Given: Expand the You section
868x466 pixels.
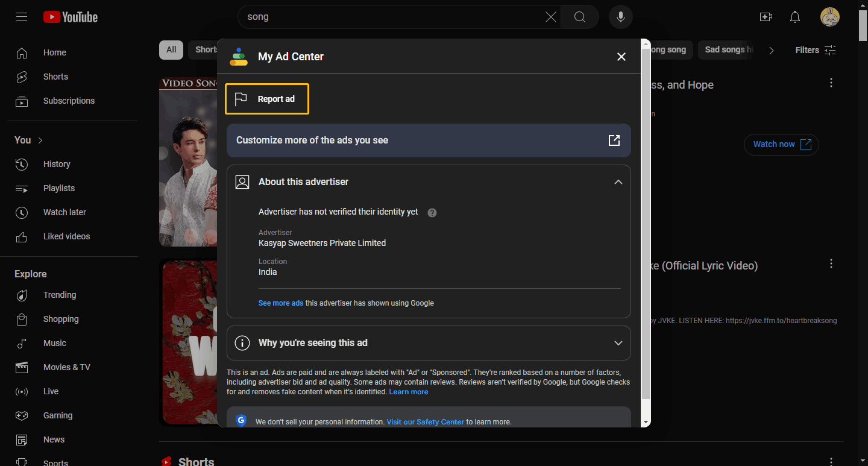Looking at the screenshot, I should [29, 140].
